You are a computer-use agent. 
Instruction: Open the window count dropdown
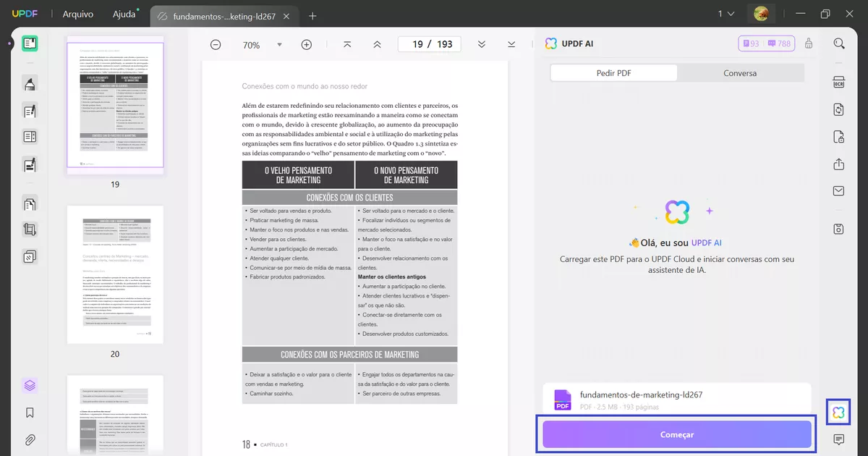pos(726,14)
